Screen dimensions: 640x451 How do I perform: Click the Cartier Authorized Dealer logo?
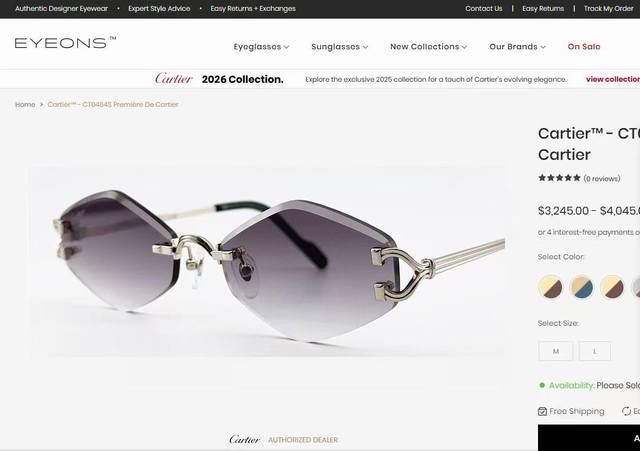point(284,440)
